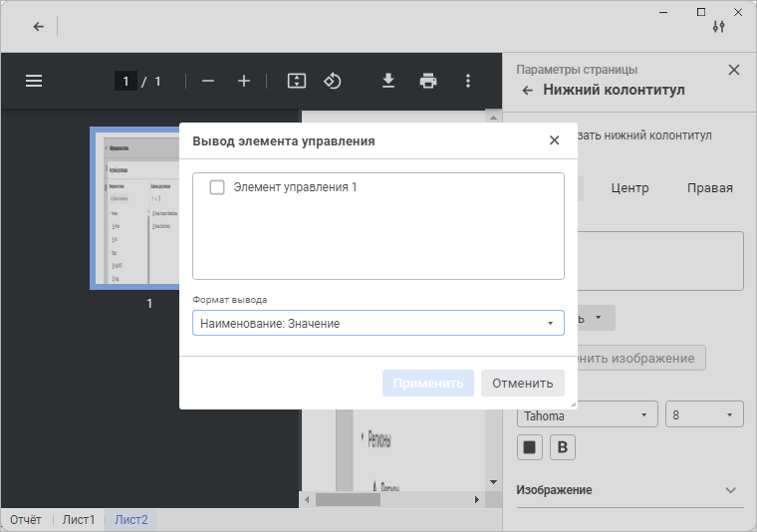Switch to the 'Отчёт' tab
The image size is (757, 532).
pyautogui.click(x=26, y=520)
